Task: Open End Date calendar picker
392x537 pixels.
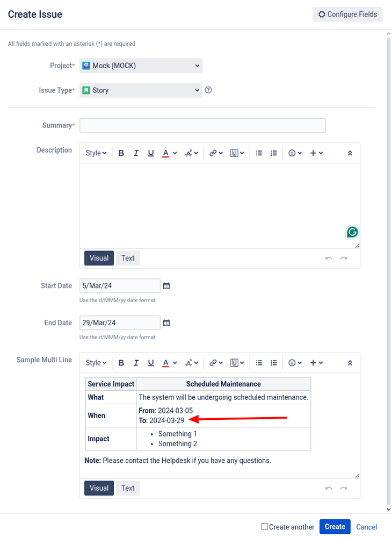Action: pos(166,323)
